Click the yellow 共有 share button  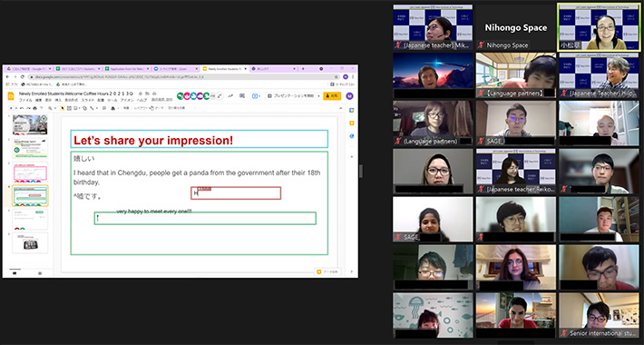(332, 96)
